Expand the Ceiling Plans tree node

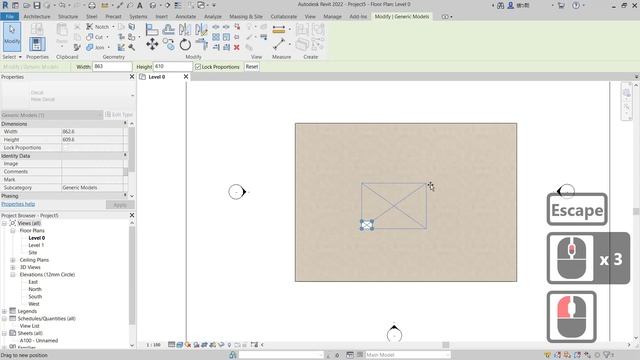pos(13,260)
